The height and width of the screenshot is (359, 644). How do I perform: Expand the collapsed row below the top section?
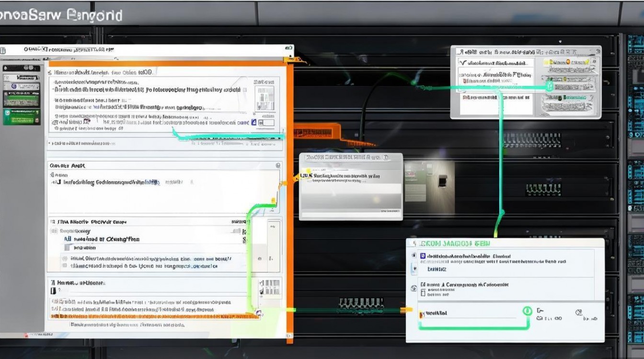click(50, 143)
